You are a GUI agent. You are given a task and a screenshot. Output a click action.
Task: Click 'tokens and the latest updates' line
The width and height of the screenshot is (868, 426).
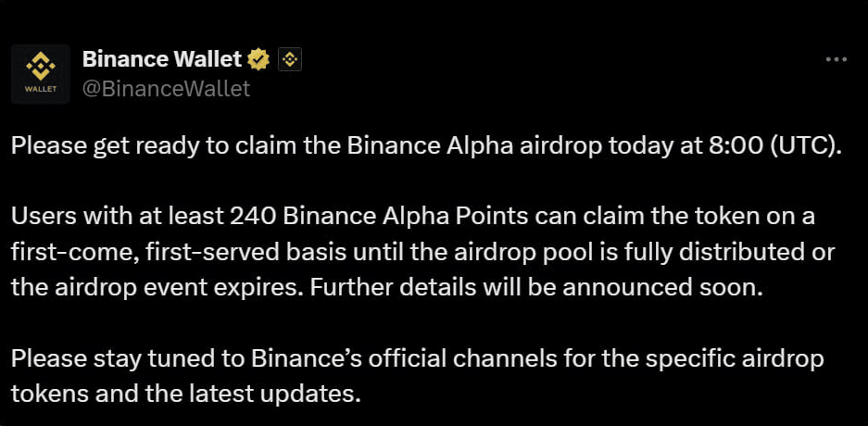(x=185, y=393)
